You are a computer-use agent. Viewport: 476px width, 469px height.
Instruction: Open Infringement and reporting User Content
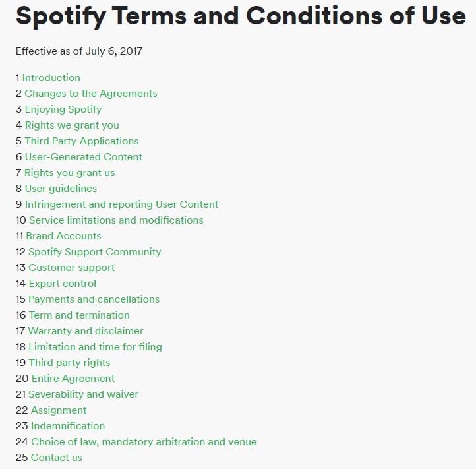pos(121,204)
